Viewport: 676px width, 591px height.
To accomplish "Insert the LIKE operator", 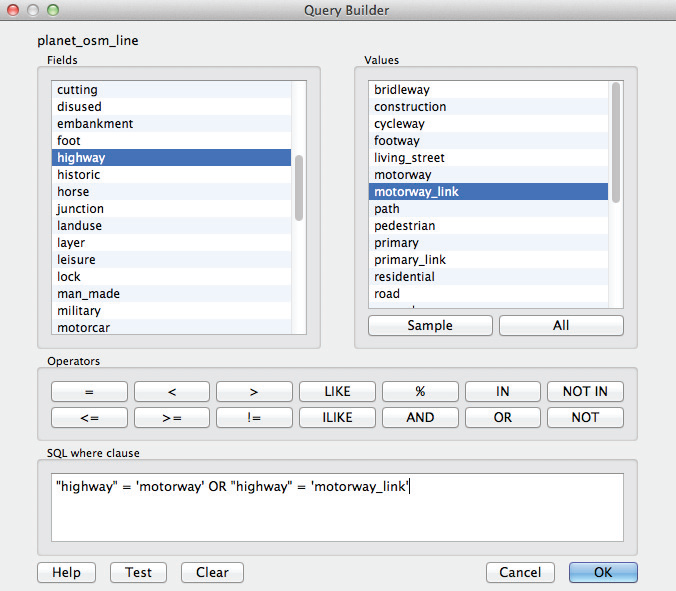I will (337, 391).
